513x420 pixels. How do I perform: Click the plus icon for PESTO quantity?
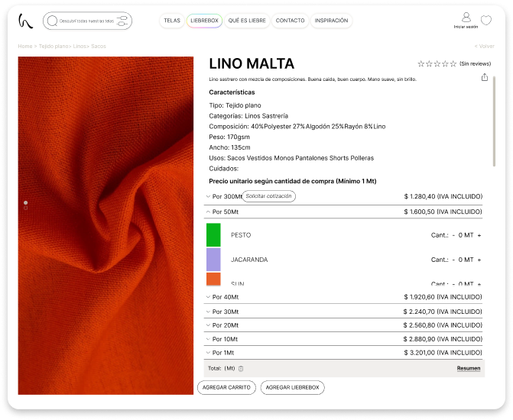click(479, 235)
